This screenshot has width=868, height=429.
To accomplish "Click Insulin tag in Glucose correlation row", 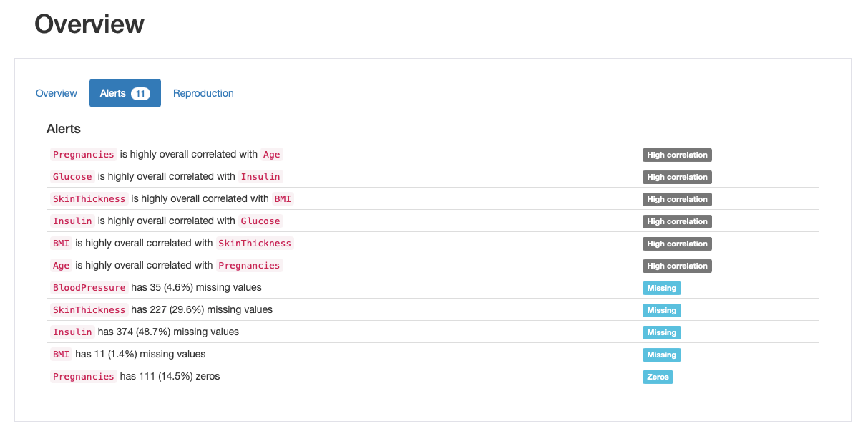I will [260, 177].
